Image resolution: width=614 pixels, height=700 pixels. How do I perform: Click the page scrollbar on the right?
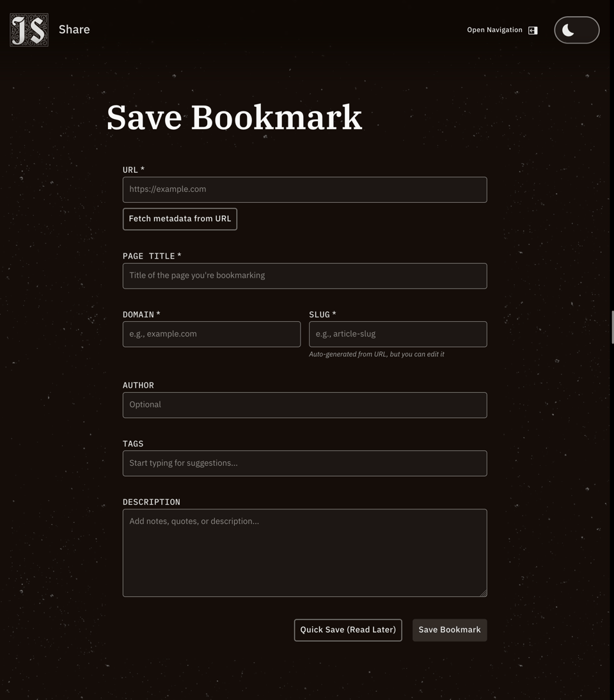[x=612, y=326]
